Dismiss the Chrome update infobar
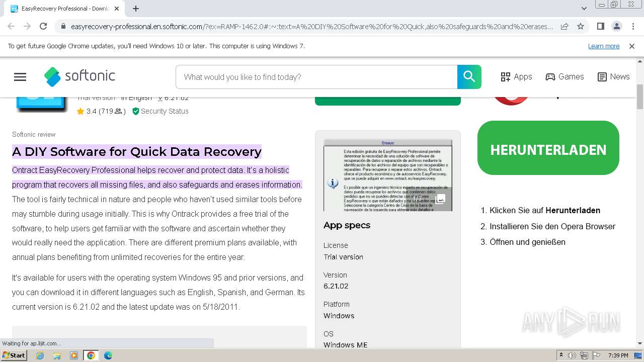The width and height of the screenshot is (644, 362). click(x=632, y=46)
